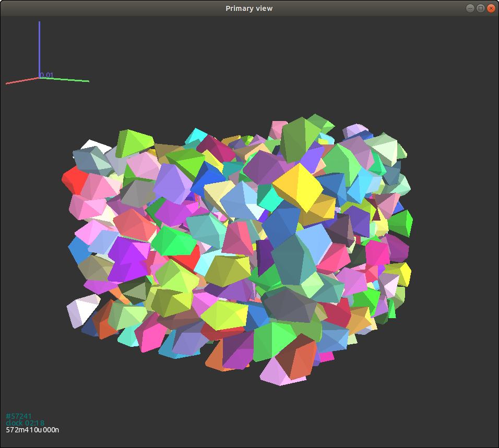This screenshot has height=448, width=499.
Task: Click the simulation time 572m410u000n text
Action: coord(32,430)
